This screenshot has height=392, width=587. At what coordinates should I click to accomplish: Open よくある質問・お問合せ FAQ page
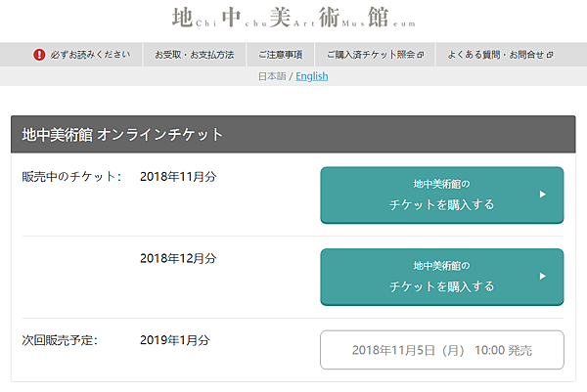click(494, 55)
